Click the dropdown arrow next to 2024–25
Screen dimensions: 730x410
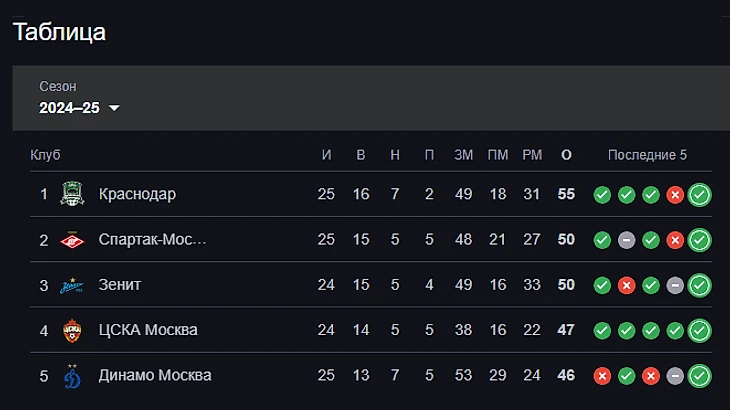[114, 108]
